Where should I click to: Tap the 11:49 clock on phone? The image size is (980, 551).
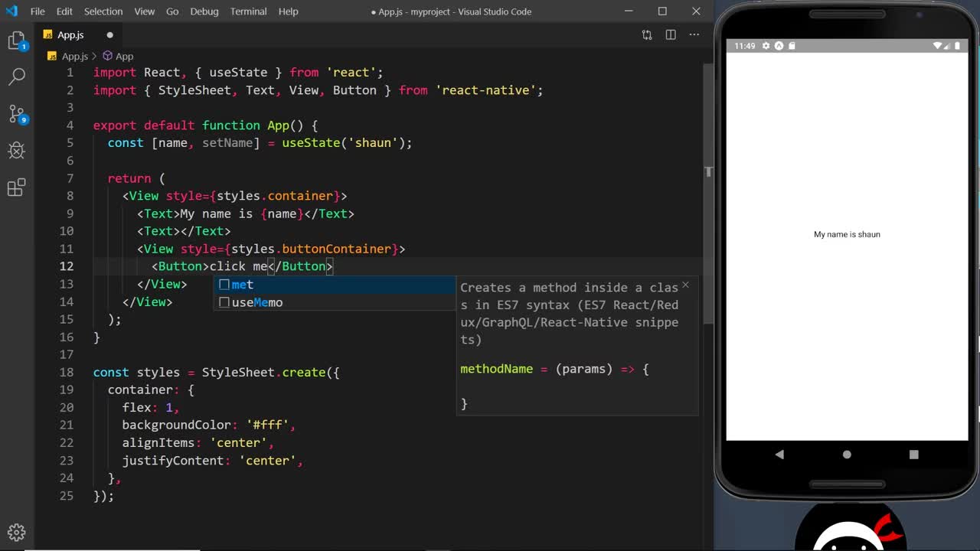click(744, 46)
